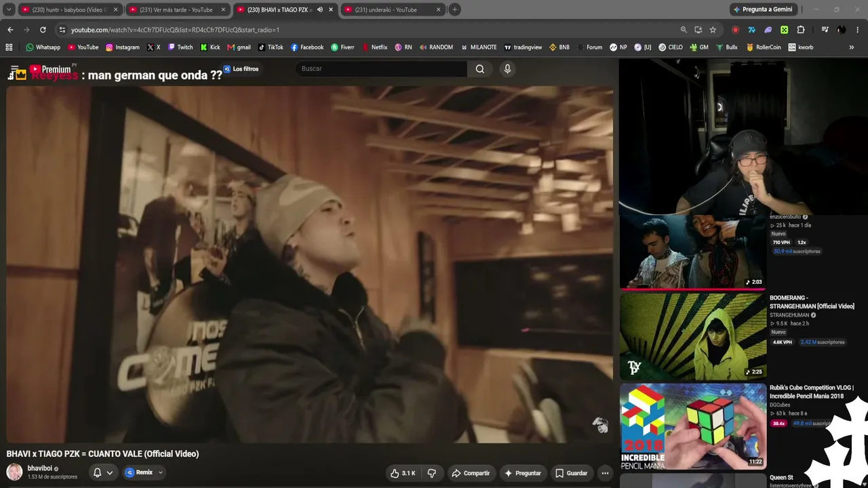Open the Chrome three-dot menu

click(x=857, y=30)
